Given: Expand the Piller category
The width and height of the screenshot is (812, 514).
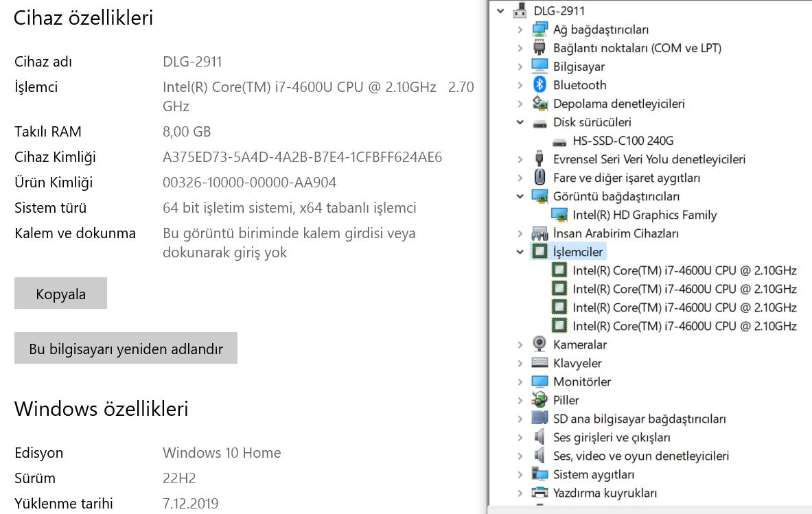Looking at the screenshot, I should point(520,400).
